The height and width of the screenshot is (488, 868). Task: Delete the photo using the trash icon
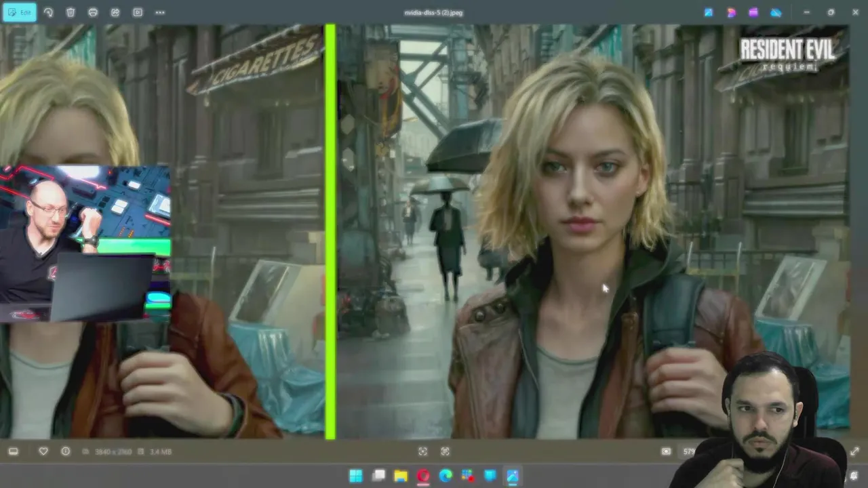pos(71,12)
